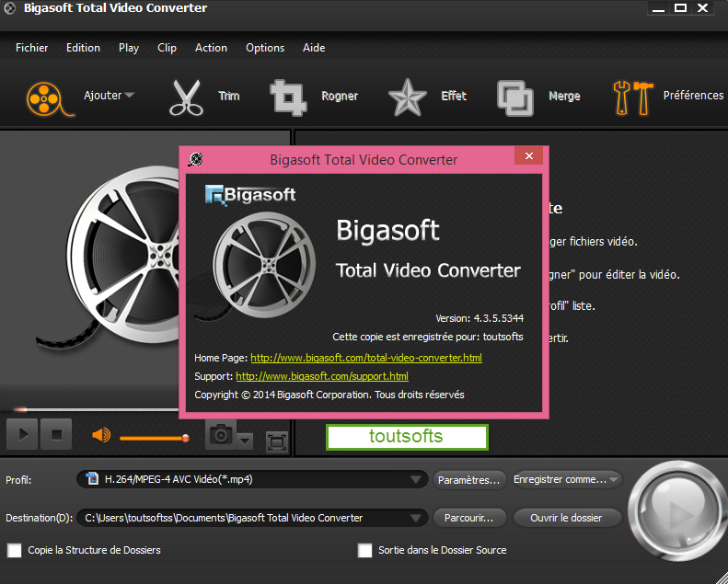Open the Aide menu
The height and width of the screenshot is (584, 728).
tap(314, 48)
